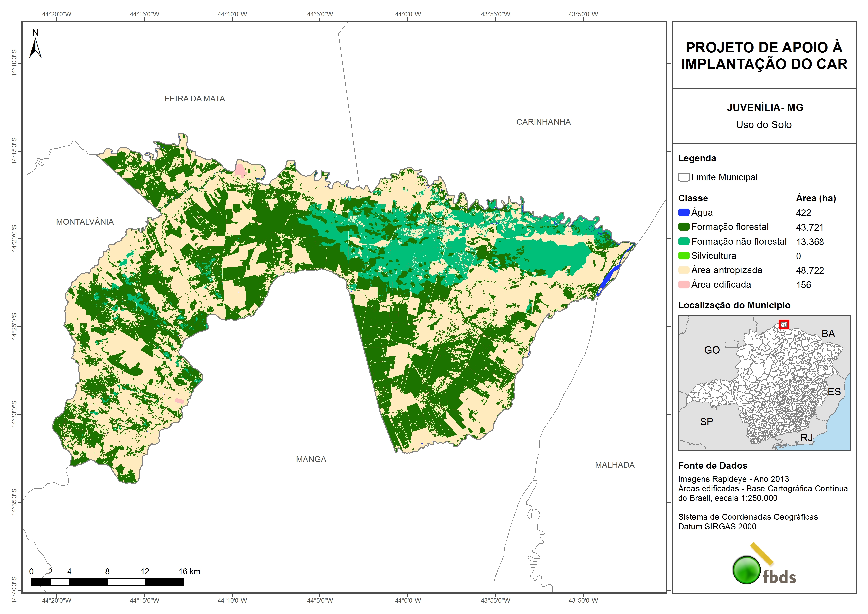Click the Limite Municipal outline symbol
The image size is (868, 614).
coord(683,177)
